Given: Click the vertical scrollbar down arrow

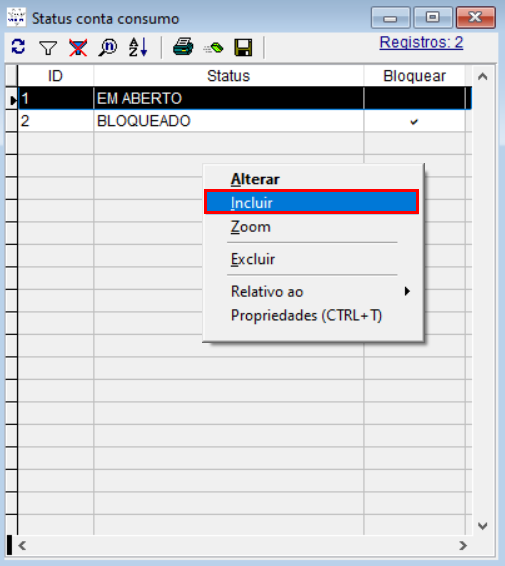Looking at the screenshot, I should tap(483, 526).
